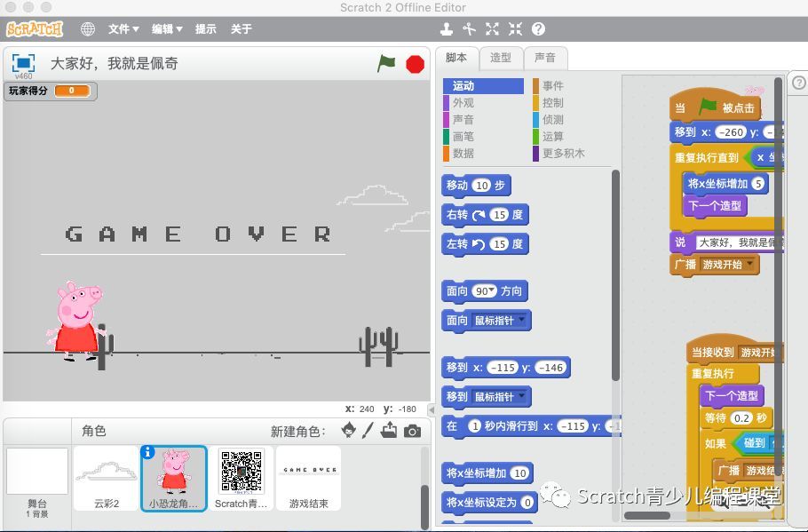The image size is (808, 532).
Task: Upload sprite from file
Action: coord(389,430)
